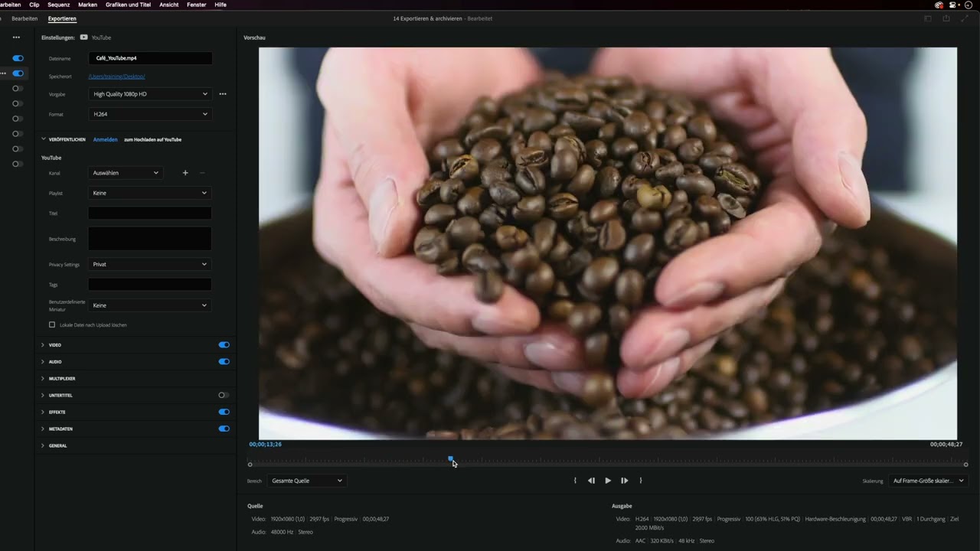Click Anmelden to sign in to YouTube
Screen dimensions: 980x551
105,139
